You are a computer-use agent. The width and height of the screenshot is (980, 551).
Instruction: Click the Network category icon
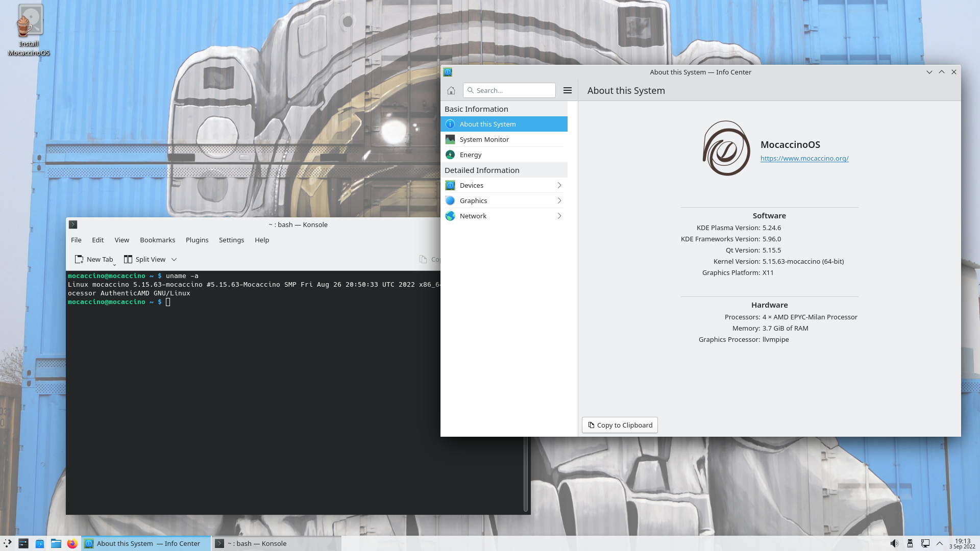coord(450,216)
